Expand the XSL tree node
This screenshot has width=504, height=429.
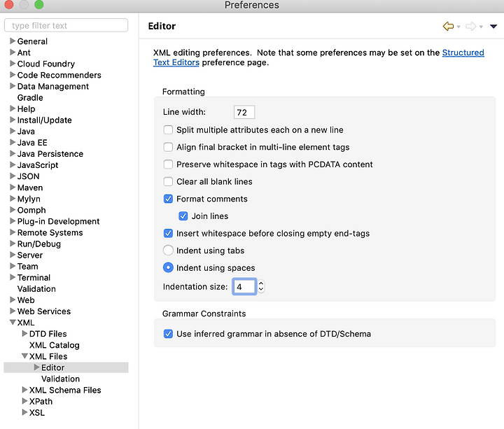coord(24,412)
